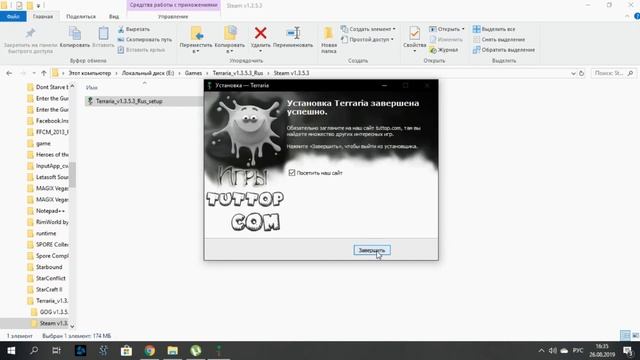Click the Переименовать icon
The height and width of the screenshot is (360, 640).
pos(293,33)
